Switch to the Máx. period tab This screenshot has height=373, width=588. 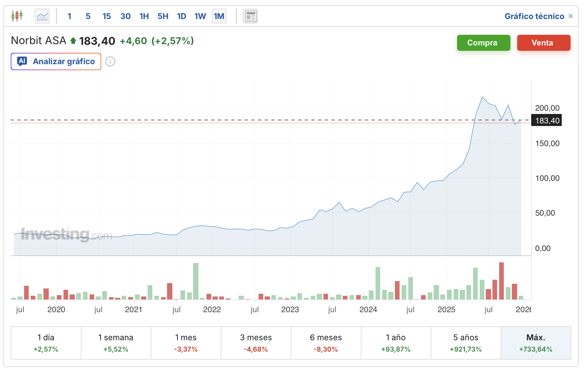pyautogui.click(x=536, y=343)
